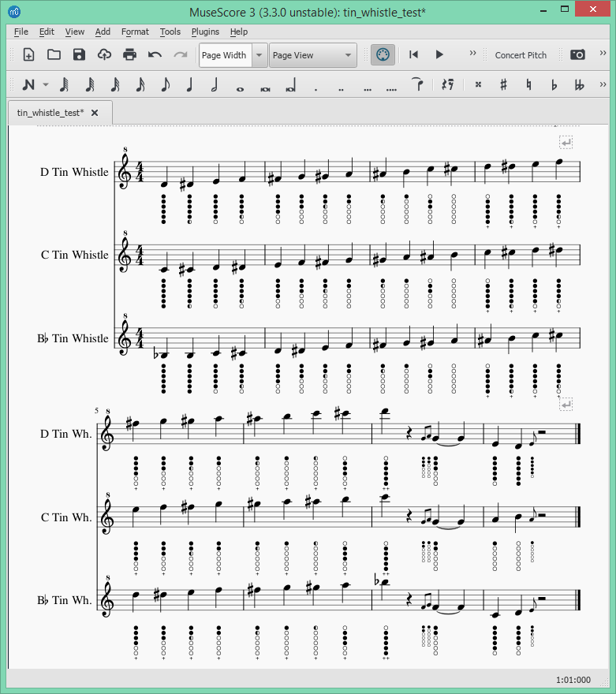
Task: Start playback with the Play button
Action: (439, 54)
